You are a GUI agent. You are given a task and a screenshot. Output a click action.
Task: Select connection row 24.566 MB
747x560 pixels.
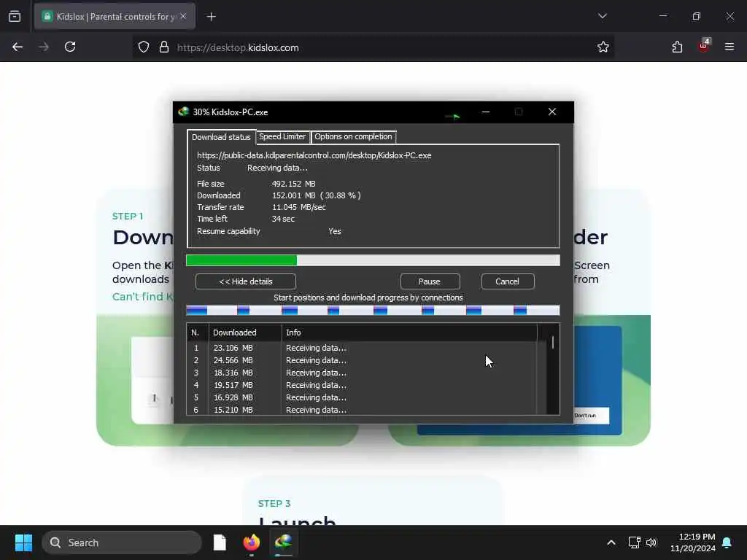[362, 360]
